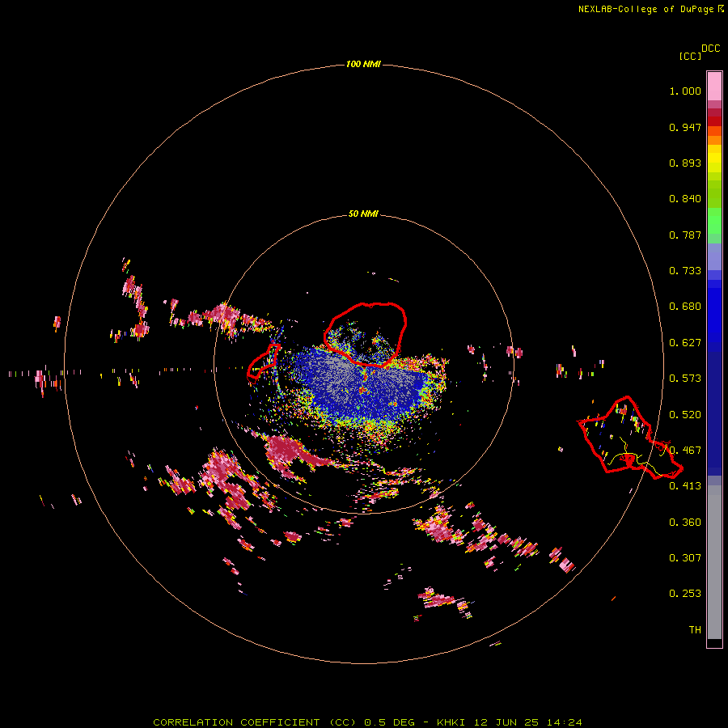Click the 0.520 scale value
This screenshot has height=728, width=728.
click(685, 415)
